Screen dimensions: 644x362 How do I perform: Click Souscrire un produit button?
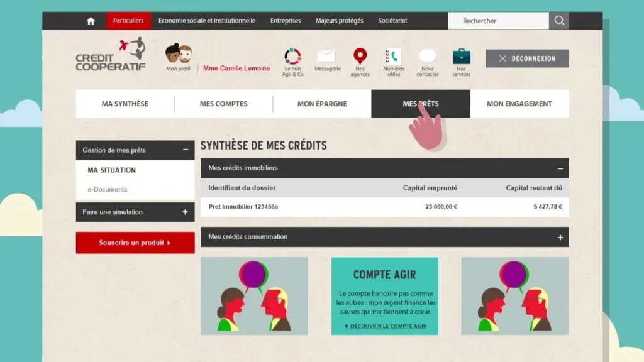coord(135,243)
